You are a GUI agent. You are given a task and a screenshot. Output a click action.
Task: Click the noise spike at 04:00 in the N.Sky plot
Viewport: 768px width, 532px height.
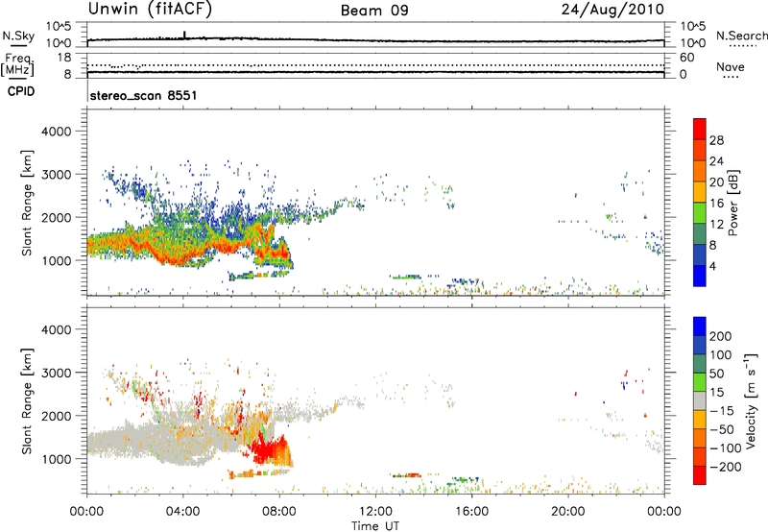(184, 35)
